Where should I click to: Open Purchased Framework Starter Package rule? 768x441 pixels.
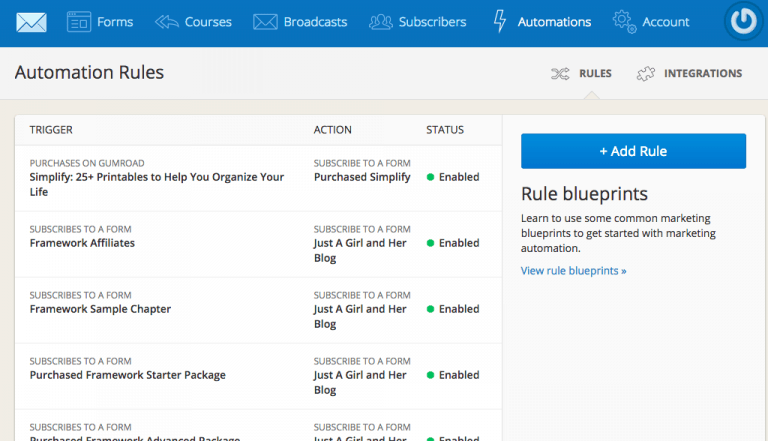[x=128, y=375]
